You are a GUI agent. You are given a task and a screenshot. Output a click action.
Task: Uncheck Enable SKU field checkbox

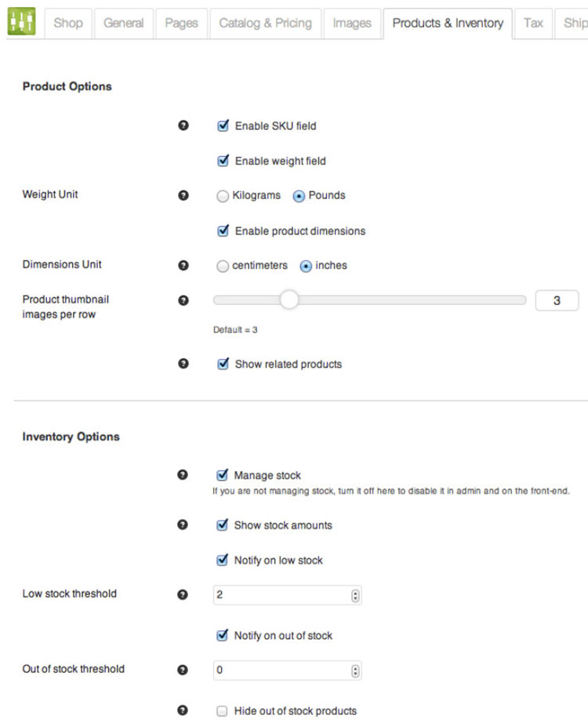pos(223,125)
